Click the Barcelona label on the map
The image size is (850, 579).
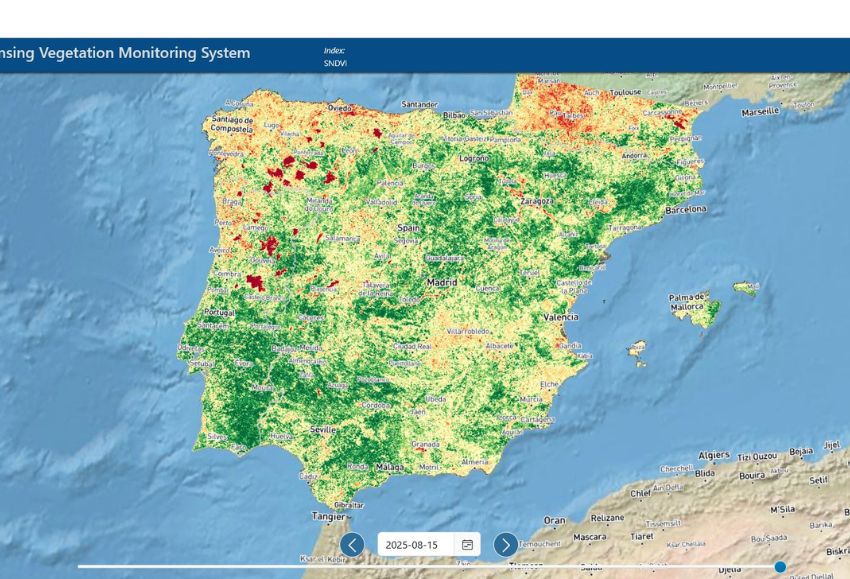[686, 209]
